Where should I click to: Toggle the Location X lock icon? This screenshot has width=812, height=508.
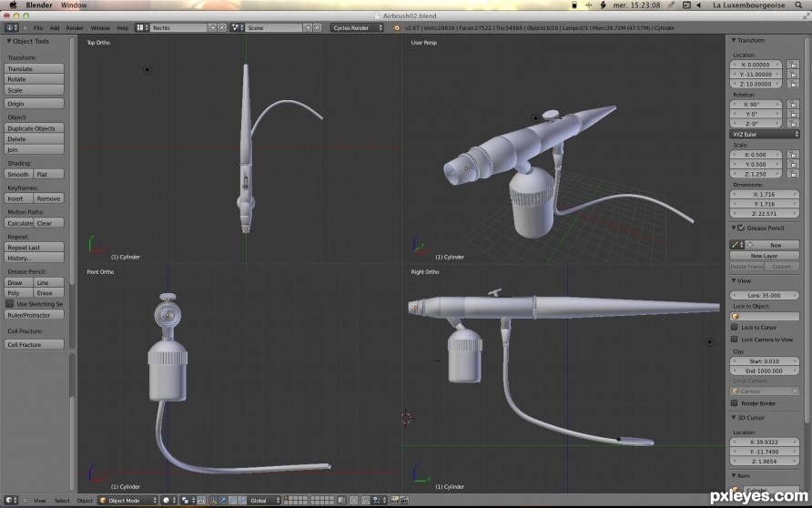click(792, 65)
